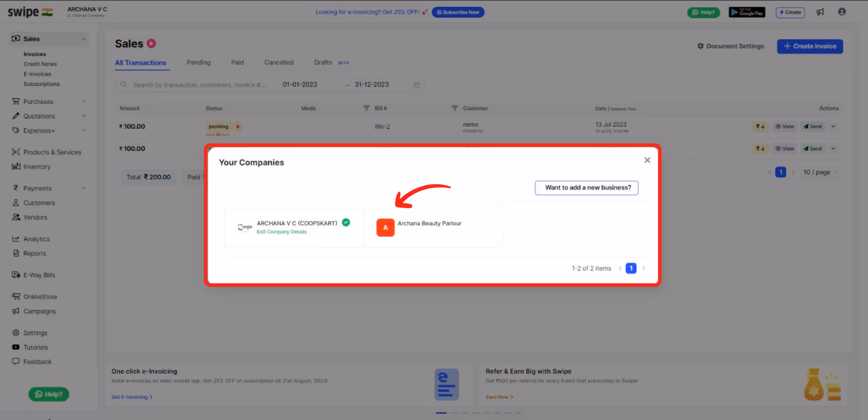Click the orange A company avatar
868x420 pixels.
tap(385, 228)
